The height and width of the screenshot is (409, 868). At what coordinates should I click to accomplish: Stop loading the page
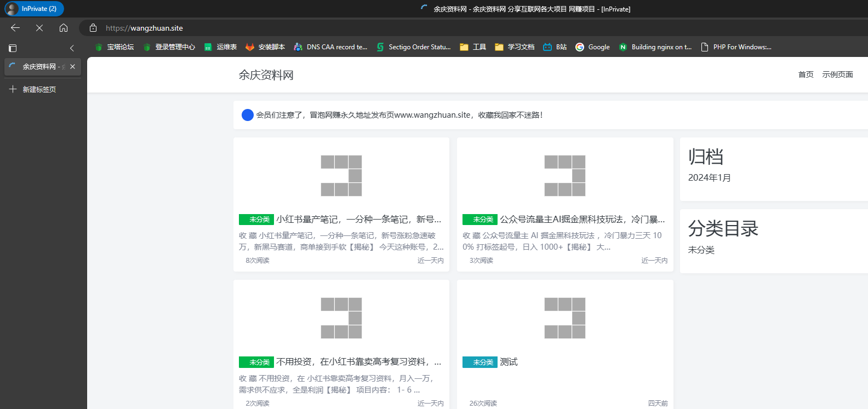[x=39, y=28]
